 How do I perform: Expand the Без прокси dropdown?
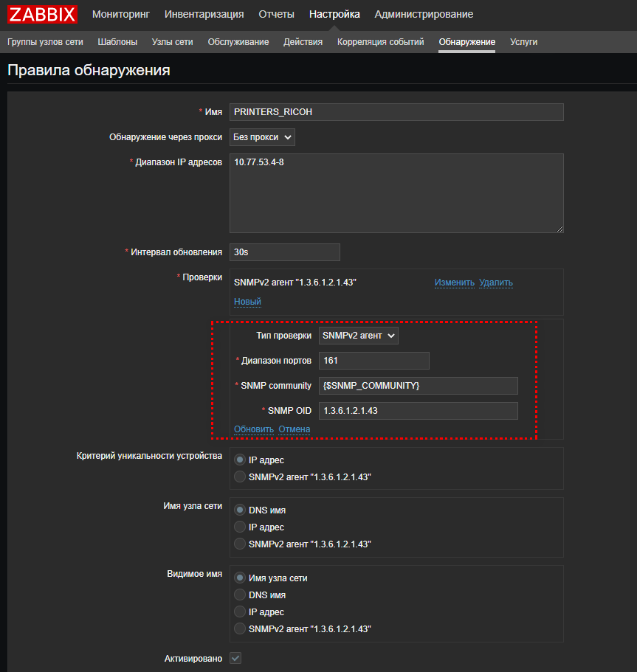(262, 137)
